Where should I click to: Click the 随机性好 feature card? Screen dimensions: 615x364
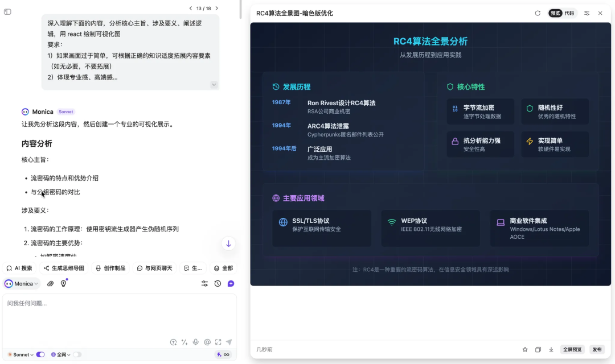click(555, 111)
